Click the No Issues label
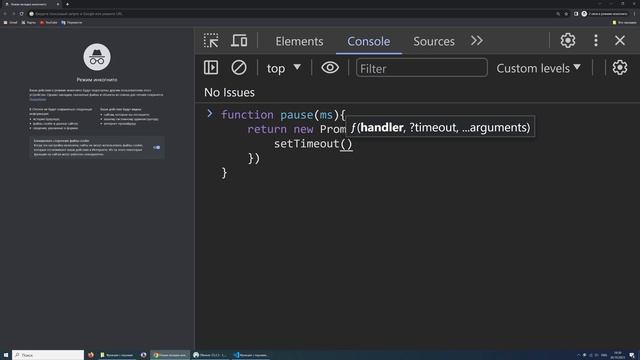 pyautogui.click(x=229, y=93)
